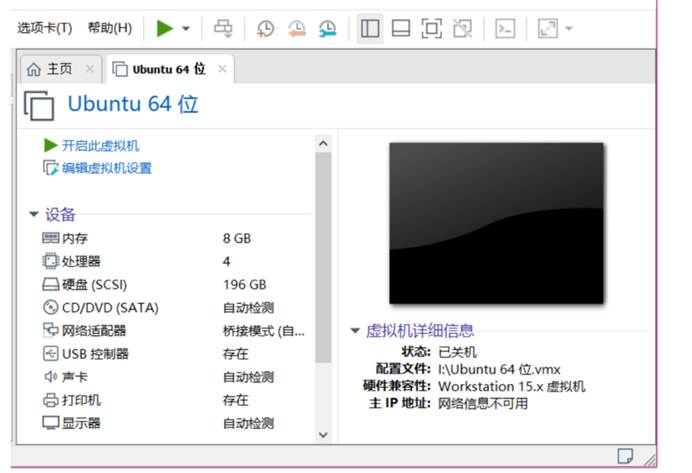This screenshot has height=473, width=692.
Task: Enter full screen mode icon
Action: (x=432, y=29)
